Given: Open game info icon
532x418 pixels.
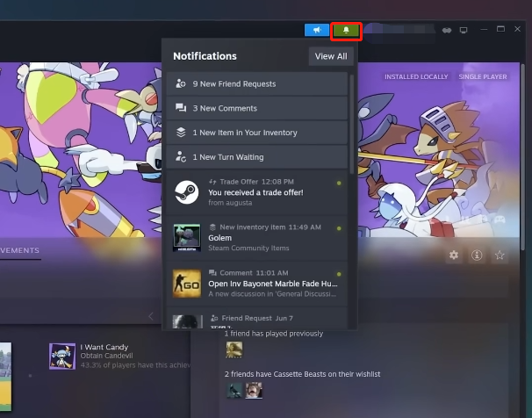Looking at the screenshot, I should [x=477, y=255].
